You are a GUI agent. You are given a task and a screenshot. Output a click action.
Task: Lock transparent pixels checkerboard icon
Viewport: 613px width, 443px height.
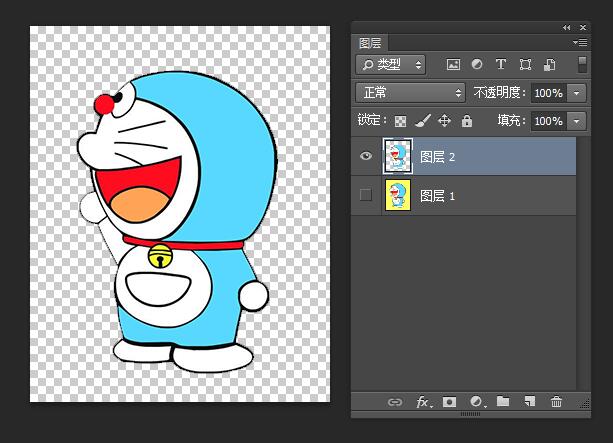click(400, 121)
